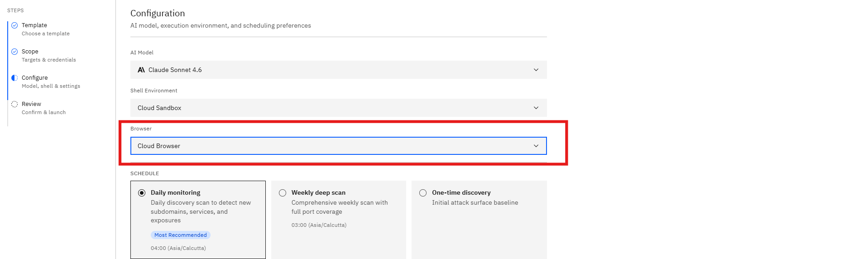Viewport: 868px width, 259px height.
Task: Go to the Template step
Action: [x=45, y=29]
